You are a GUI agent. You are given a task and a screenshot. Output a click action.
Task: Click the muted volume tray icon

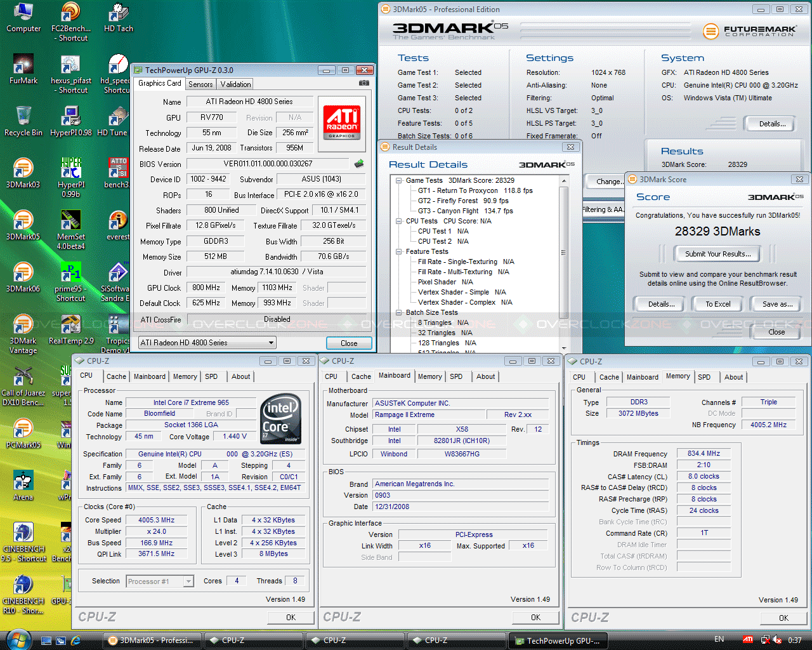click(776, 640)
